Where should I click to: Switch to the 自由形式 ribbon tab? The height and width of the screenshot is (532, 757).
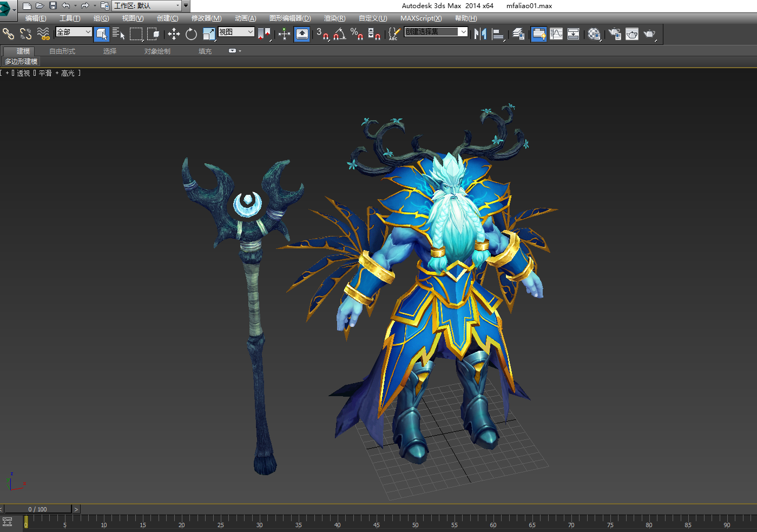pos(62,51)
